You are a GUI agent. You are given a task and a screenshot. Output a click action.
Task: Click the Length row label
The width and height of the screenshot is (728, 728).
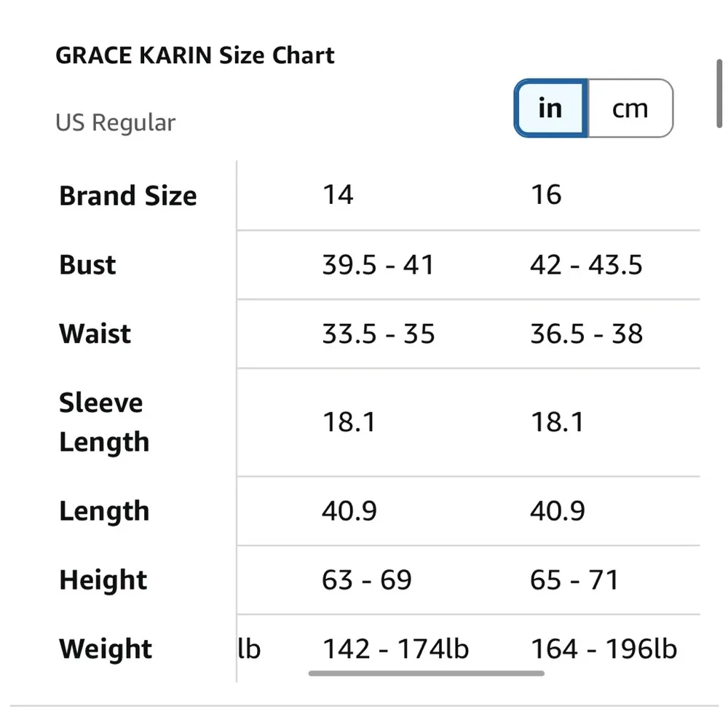pyautogui.click(x=103, y=511)
